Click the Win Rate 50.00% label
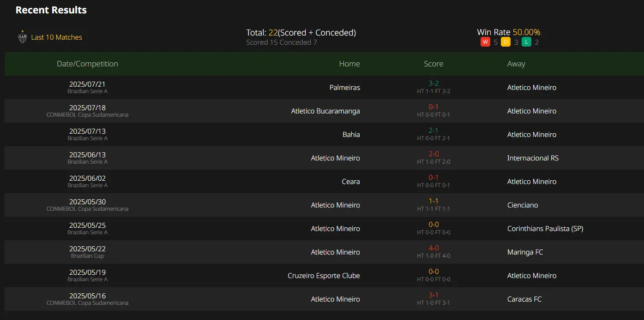Viewport: 644px width, 320px height. click(x=509, y=32)
